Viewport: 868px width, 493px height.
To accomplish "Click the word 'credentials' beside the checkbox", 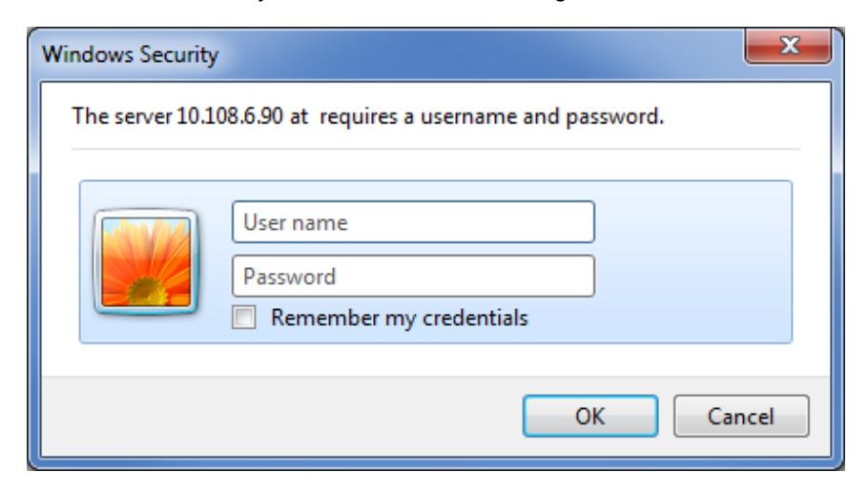I will click(475, 318).
